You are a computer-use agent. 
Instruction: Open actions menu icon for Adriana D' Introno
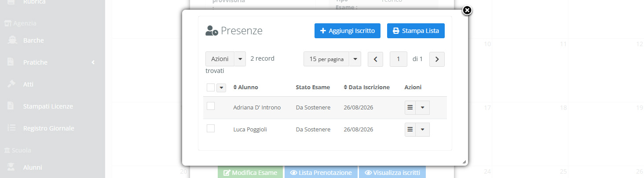point(410,108)
